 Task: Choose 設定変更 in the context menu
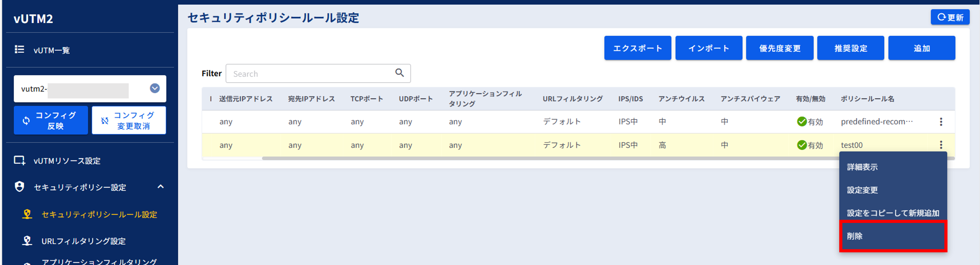(x=892, y=190)
